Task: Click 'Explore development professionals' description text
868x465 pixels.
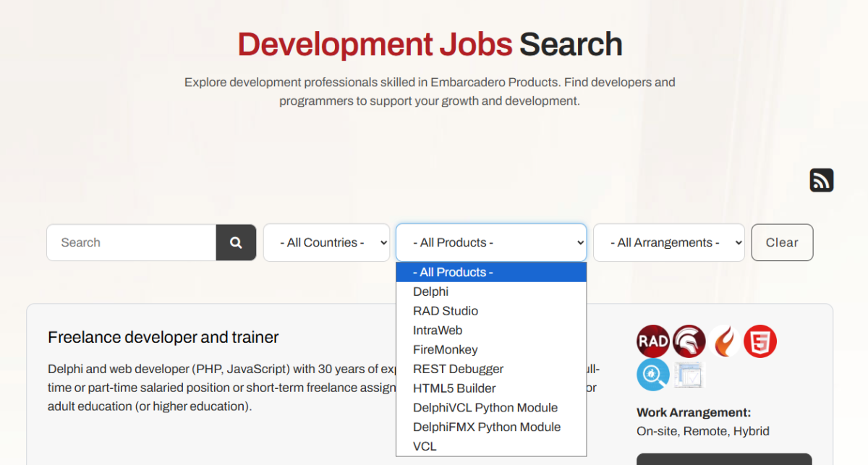Action: pyautogui.click(x=430, y=92)
